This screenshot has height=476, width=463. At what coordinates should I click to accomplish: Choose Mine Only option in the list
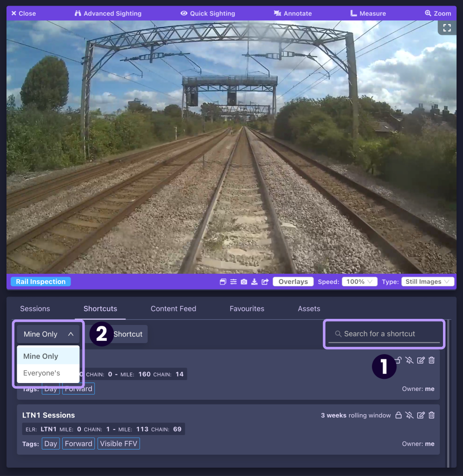click(x=48, y=356)
